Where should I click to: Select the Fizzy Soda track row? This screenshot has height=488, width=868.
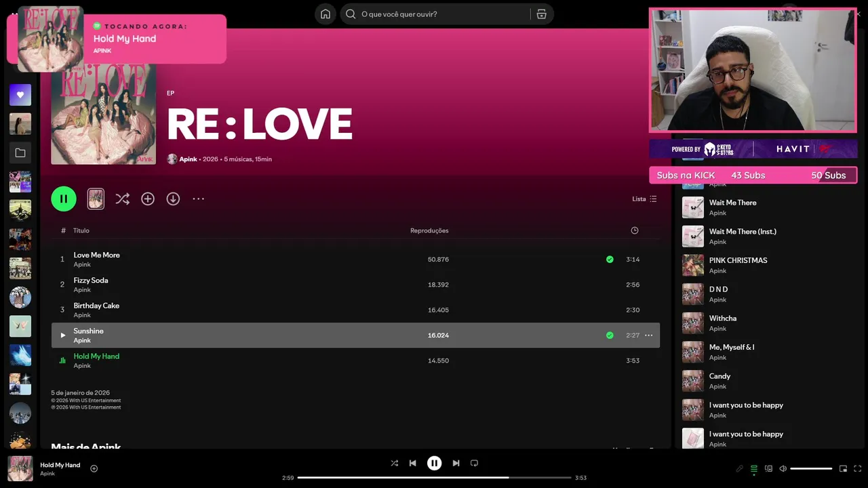(x=355, y=285)
